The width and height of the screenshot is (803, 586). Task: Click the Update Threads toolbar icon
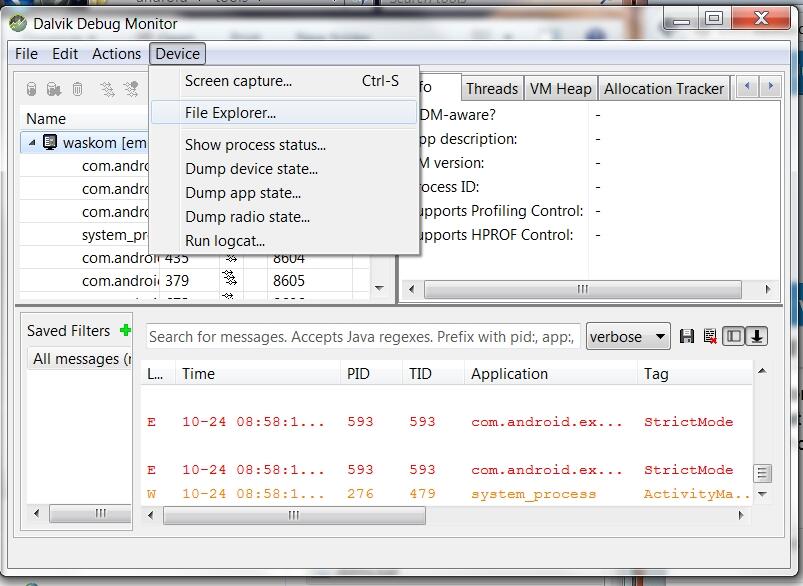click(107, 89)
